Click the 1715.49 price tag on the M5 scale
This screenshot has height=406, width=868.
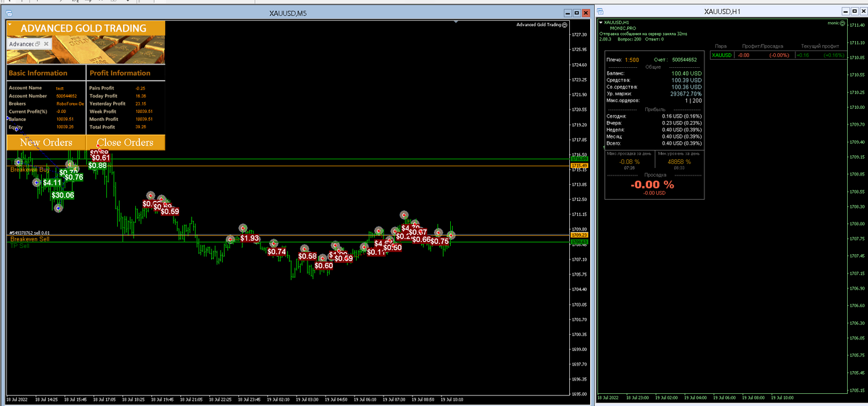tap(579, 165)
